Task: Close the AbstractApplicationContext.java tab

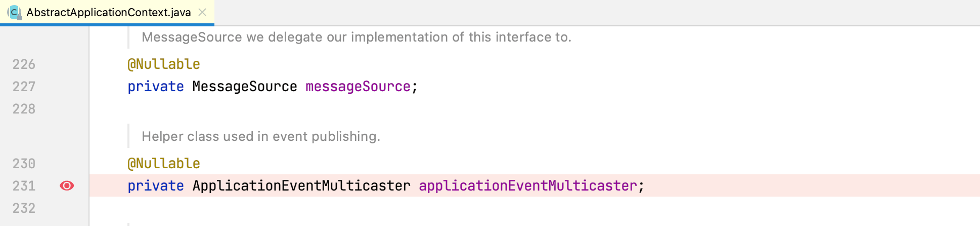Action: tap(202, 12)
